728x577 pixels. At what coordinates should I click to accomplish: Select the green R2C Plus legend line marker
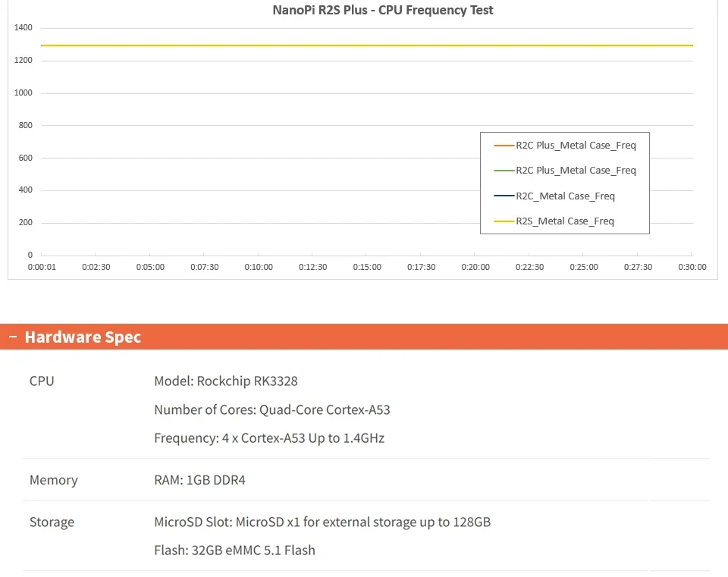pyautogui.click(x=504, y=171)
